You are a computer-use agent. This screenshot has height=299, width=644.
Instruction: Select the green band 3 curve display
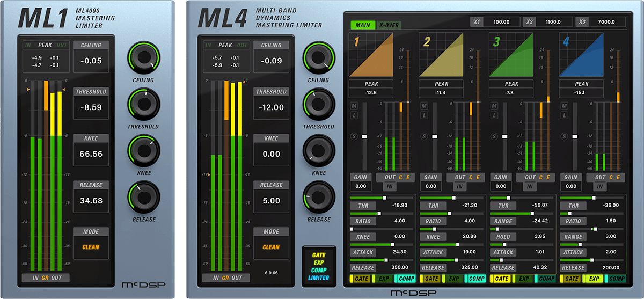511,54
